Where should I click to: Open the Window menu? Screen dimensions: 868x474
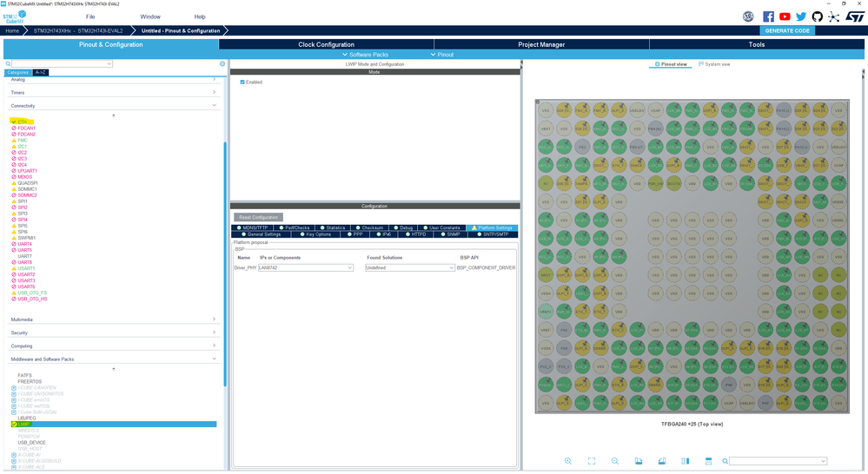(150, 16)
